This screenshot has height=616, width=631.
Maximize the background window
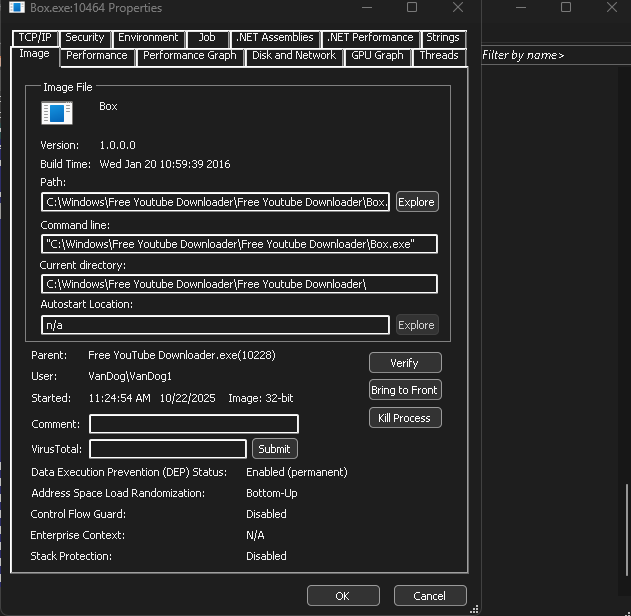(x=566, y=7)
